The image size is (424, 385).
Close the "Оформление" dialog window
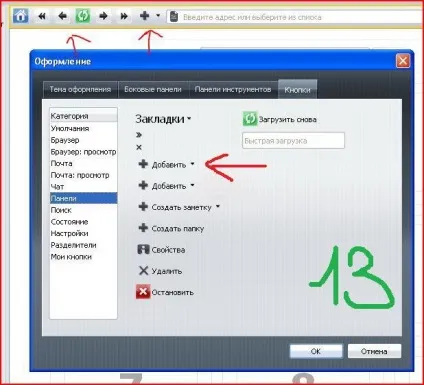click(403, 61)
